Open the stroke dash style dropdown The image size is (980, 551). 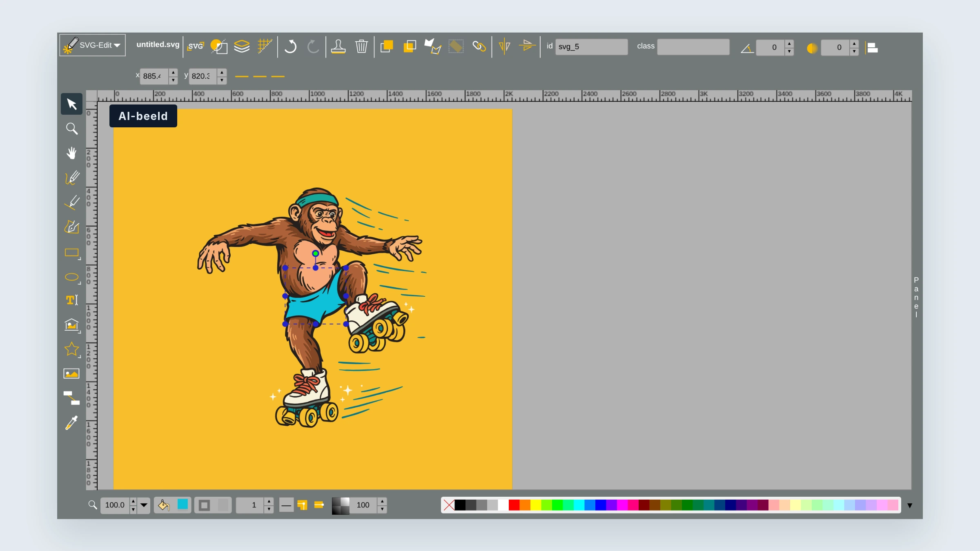coord(286,505)
